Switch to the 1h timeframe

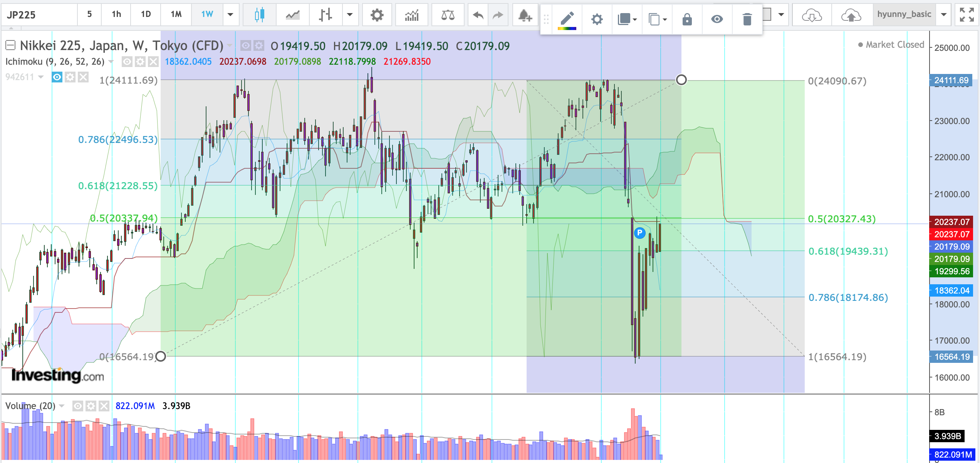point(116,15)
